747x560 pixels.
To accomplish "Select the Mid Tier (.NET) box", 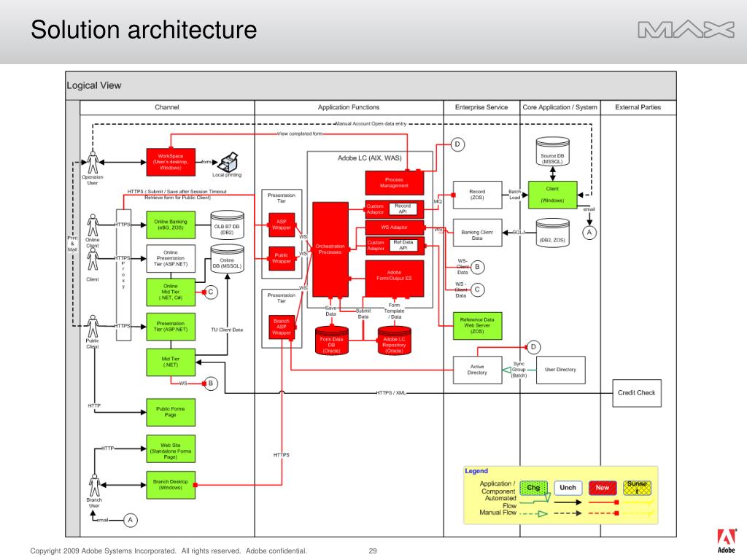I will pos(171,362).
